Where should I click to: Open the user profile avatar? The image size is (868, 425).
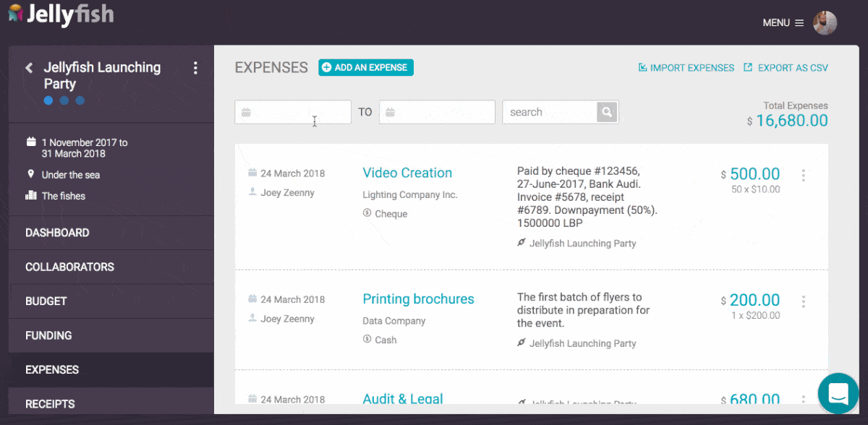pos(825,23)
